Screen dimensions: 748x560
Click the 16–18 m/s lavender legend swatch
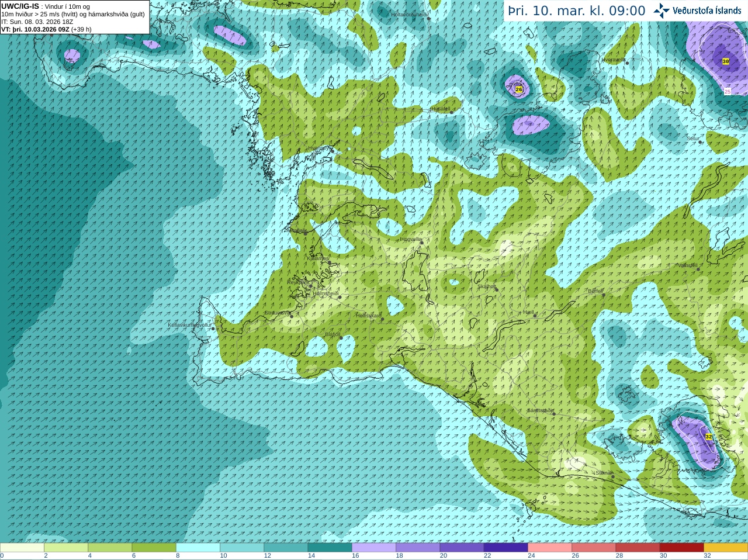point(374,548)
